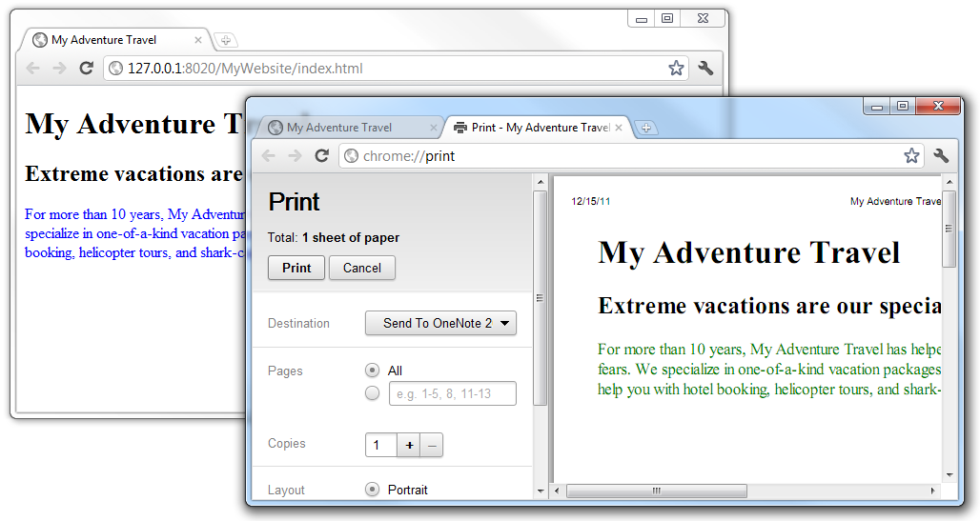Click the down arrow of the print settings scrollbar
Viewport: 980px width, 521px height.
click(540, 491)
